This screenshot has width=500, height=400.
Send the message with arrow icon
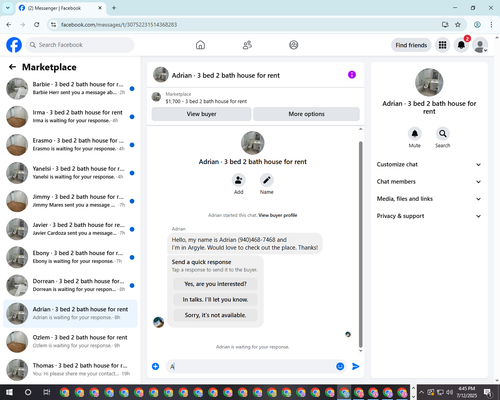click(356, 366)
